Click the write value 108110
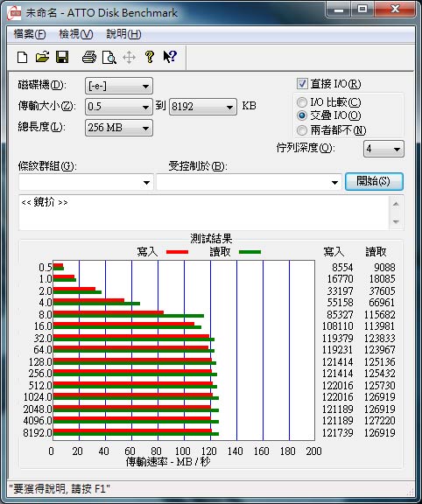 (337, 326)
